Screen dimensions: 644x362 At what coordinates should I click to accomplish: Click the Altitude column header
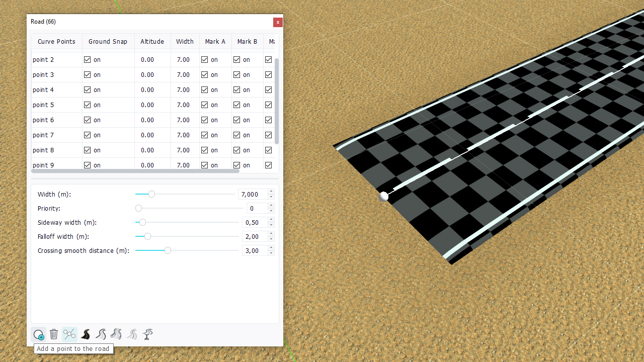coord(152,42)
